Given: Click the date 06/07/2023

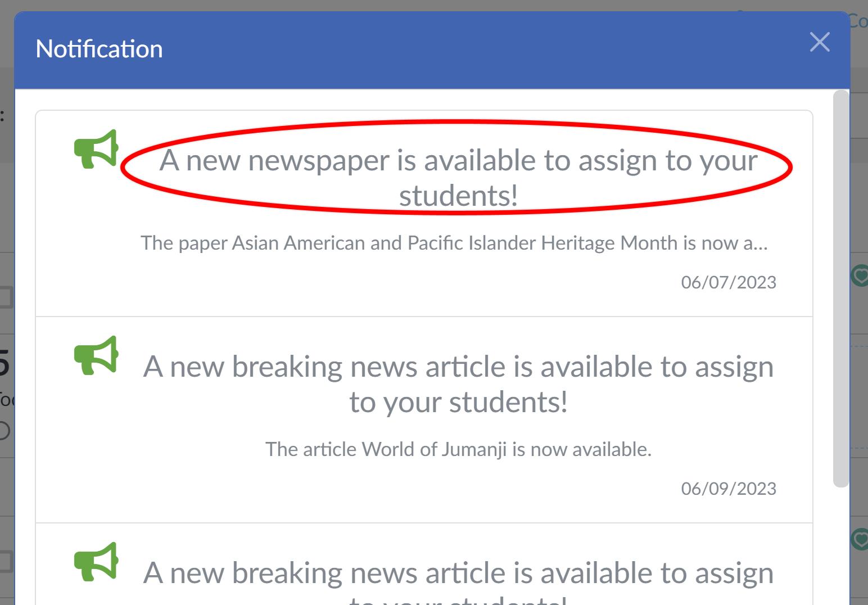Looking at the screenshot, I should click(x=729, y=282).
